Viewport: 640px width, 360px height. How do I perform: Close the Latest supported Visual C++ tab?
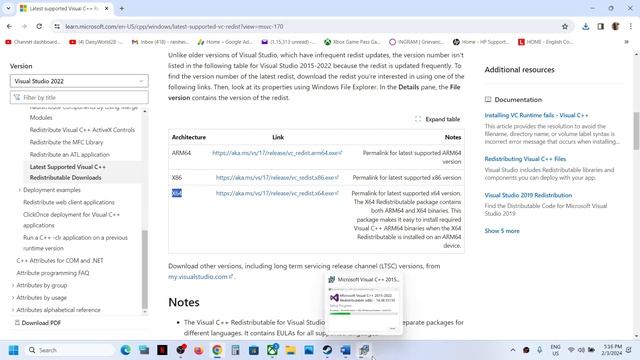(x=107, y=8)
